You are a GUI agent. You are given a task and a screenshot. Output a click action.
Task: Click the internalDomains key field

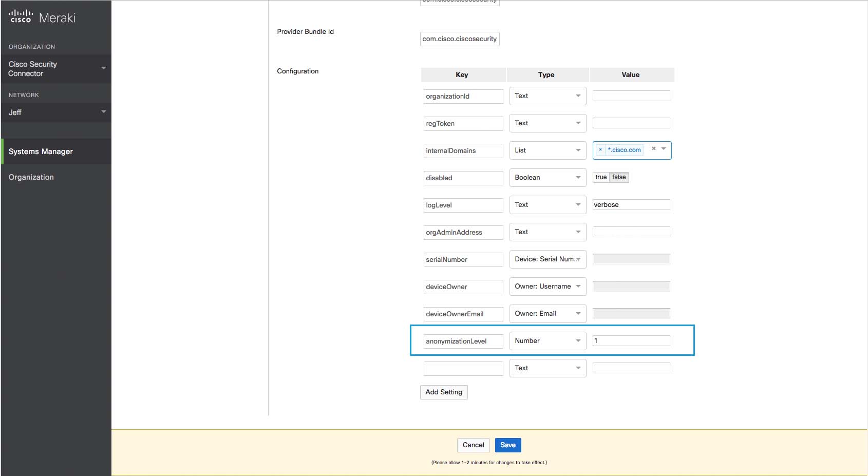(x=463, y=151)
